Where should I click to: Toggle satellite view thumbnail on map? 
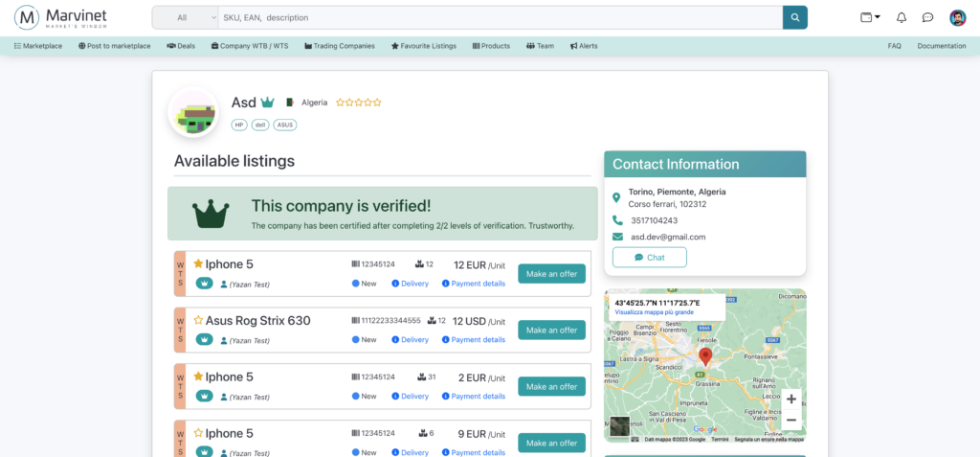click(619, 427)
